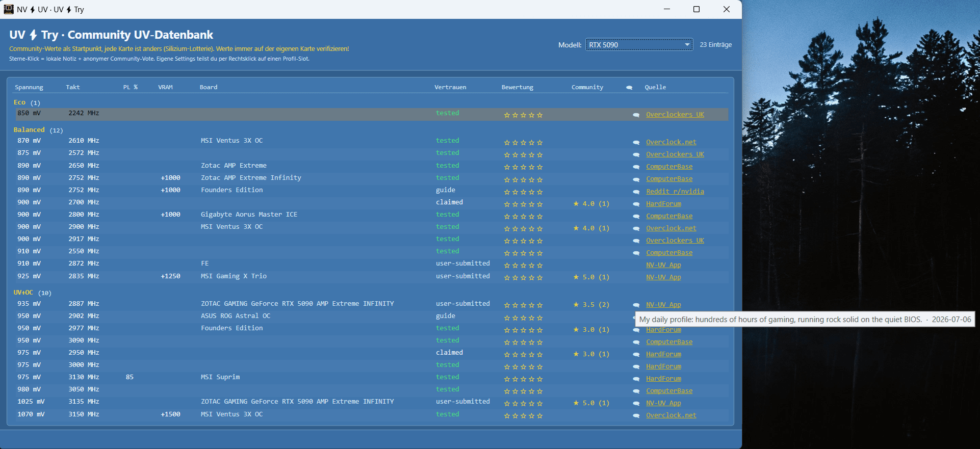Click the 23 Einträge count label
This screenshot has width=980, height=449.
click(x=716, y=45)
